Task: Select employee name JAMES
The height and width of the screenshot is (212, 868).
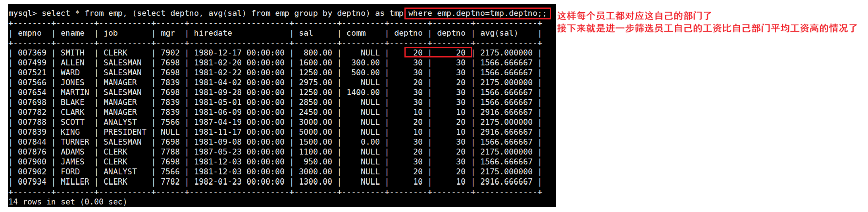Action: [72, 162]
